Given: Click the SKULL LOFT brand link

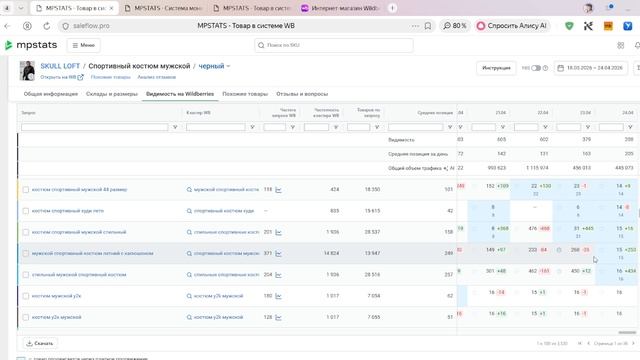Looking at the screenshot, I should coord(60,66).
